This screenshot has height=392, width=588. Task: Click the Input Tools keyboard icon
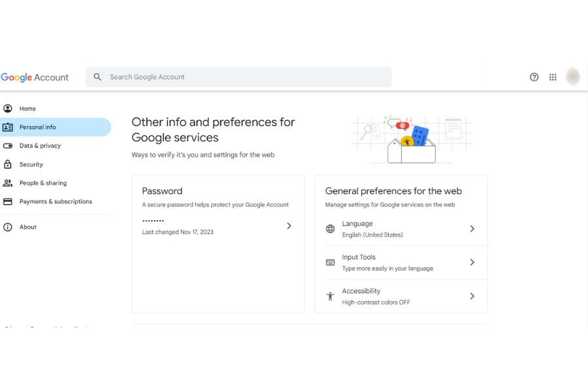[331, 263]
